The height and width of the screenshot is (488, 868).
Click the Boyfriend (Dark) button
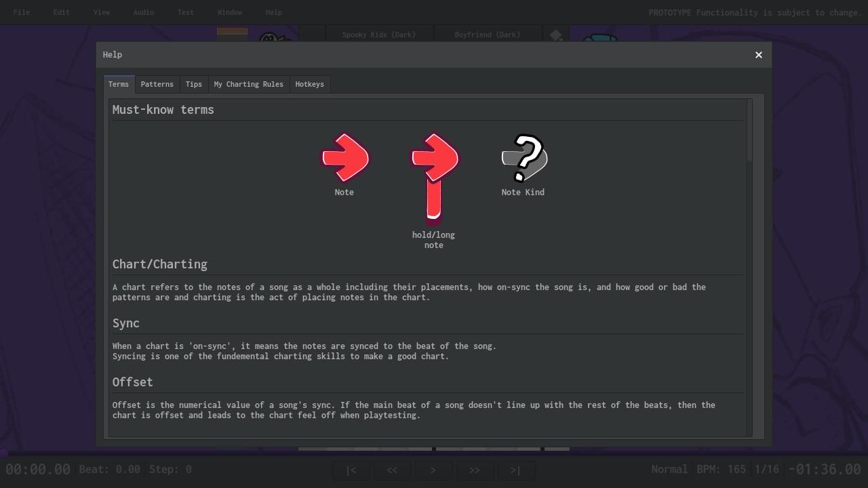(x=488, y=35)
